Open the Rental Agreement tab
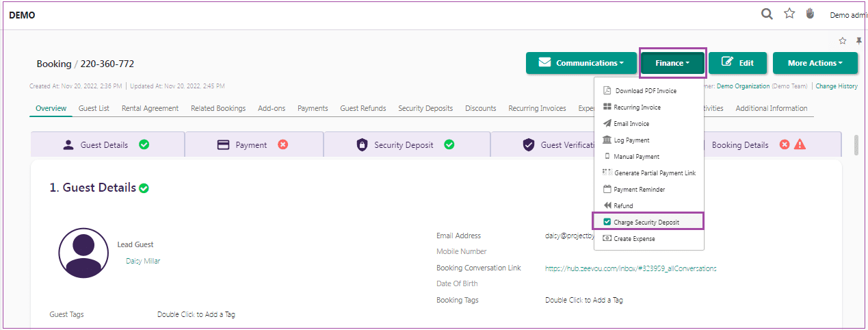This screenshot has width=868, height=330. coord(150,108)
